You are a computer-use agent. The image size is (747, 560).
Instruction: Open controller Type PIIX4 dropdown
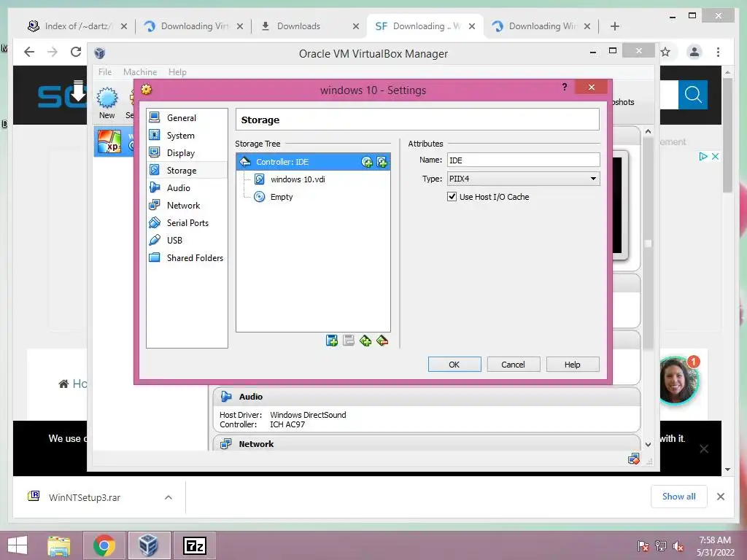(x=523, y=179)
